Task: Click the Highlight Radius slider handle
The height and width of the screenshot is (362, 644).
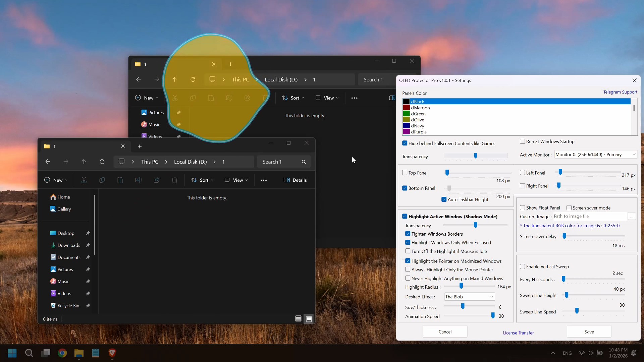Action: (x=461, y=286)
